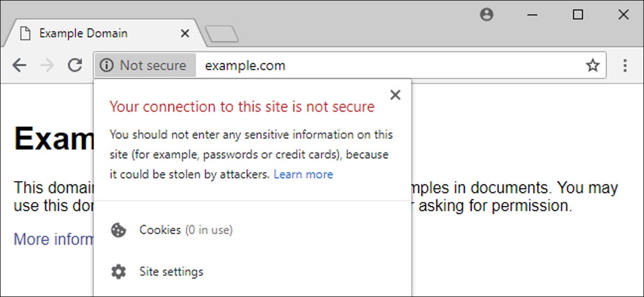Click the Not secure info icon
Screen dimensions: 644x297
[107, 66]
